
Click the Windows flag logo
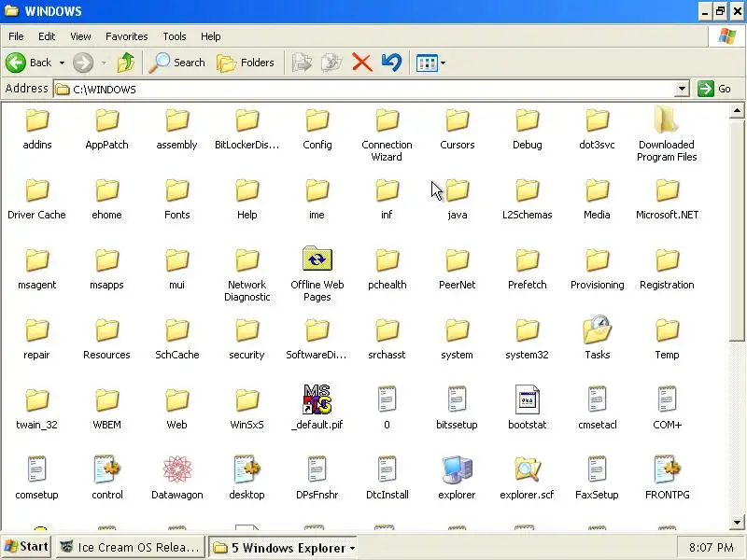click(x=727, y=36)
